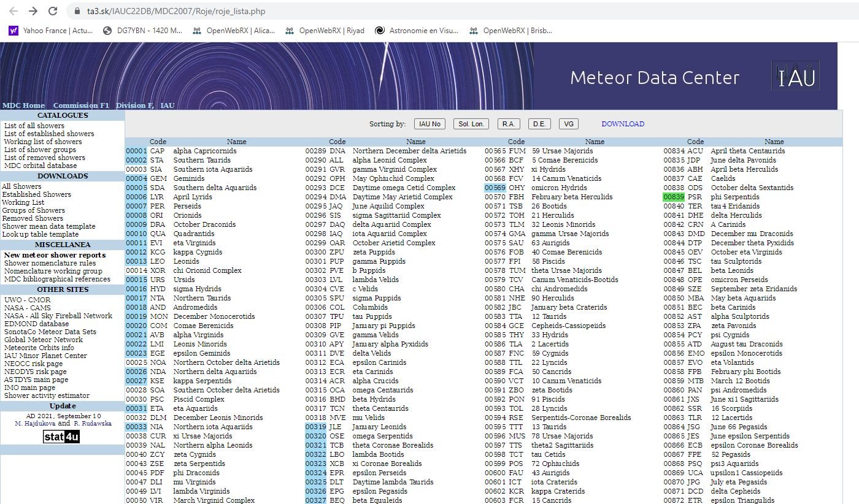The image size is (859, 504).
Task: Click the IAU logo in the banner
Action: point(795,77)
